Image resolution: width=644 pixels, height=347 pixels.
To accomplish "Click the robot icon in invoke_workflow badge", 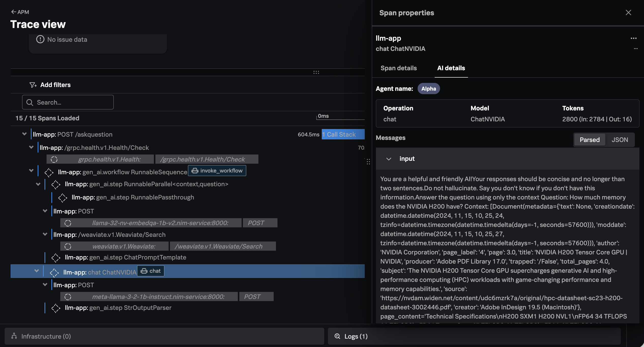I will point(195,171).
